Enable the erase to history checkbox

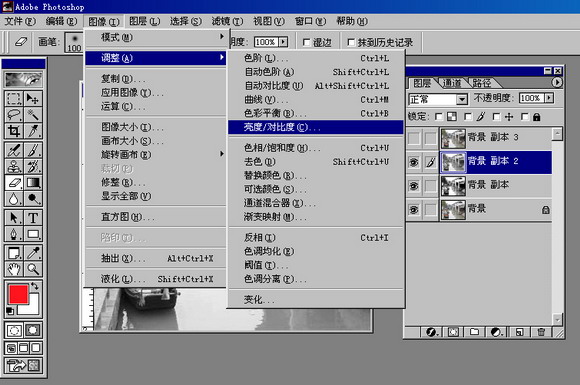(x=351, y=43)
